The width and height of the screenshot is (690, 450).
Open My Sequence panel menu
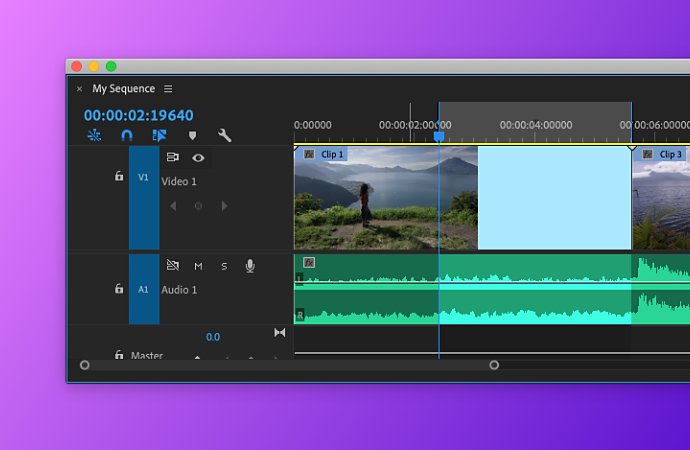(168, 89)
